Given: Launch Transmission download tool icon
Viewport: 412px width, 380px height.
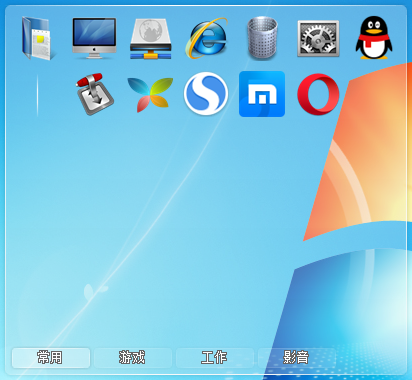Looking at the screenshot, I should tap(95, 94).
